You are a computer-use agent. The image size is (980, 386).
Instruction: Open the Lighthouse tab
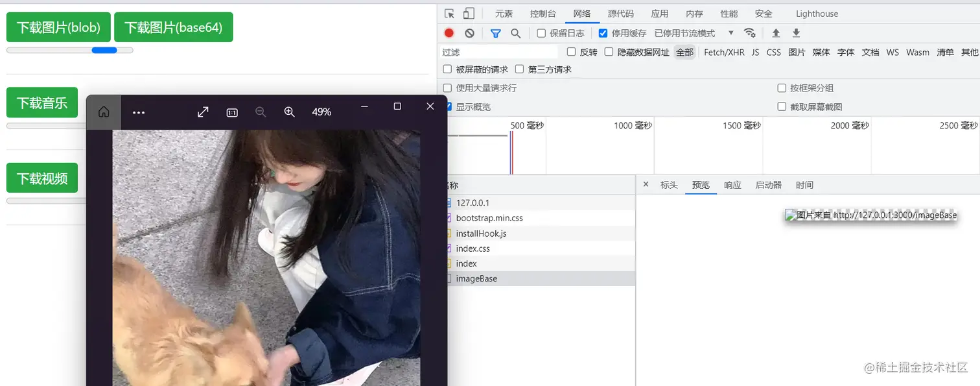pyautogui.click(x=817, y=14)
